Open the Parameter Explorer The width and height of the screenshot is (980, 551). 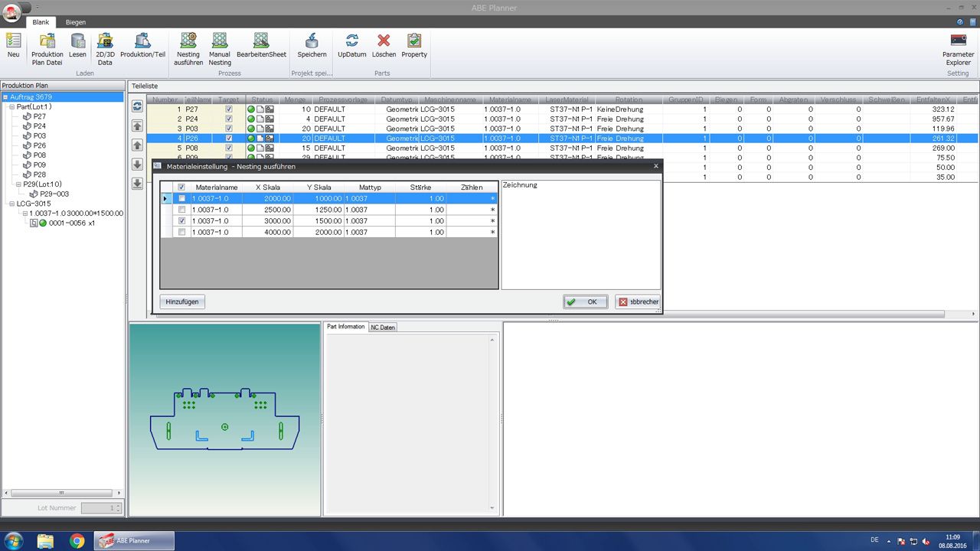pyautogui.click(x=958, y=49)
